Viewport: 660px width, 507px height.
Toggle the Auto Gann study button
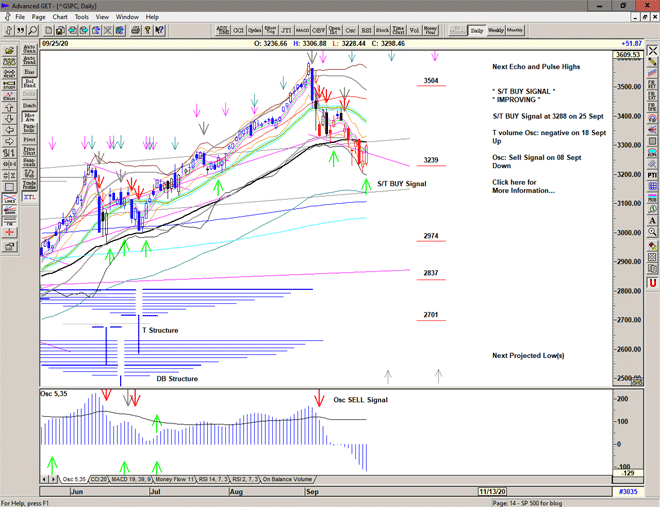29,49
